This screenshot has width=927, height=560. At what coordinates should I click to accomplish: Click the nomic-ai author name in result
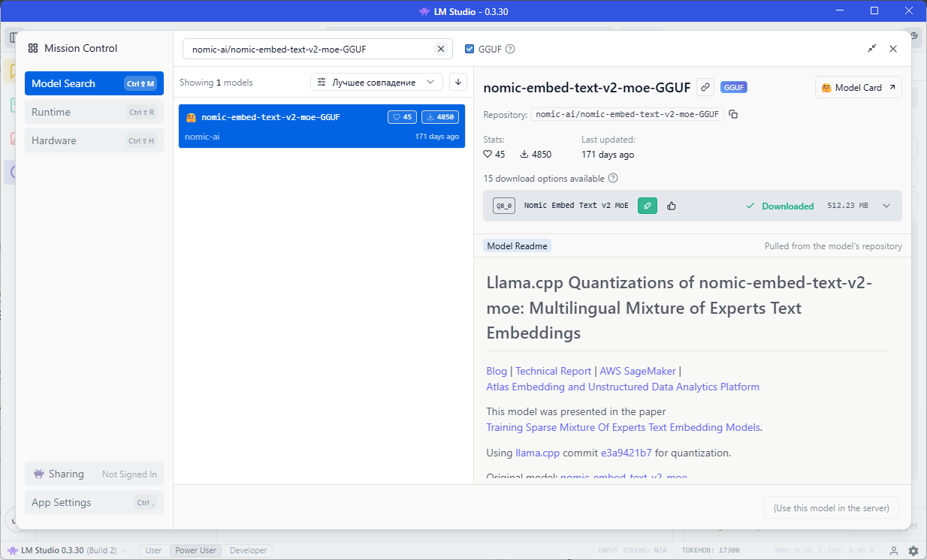(202, 137)
